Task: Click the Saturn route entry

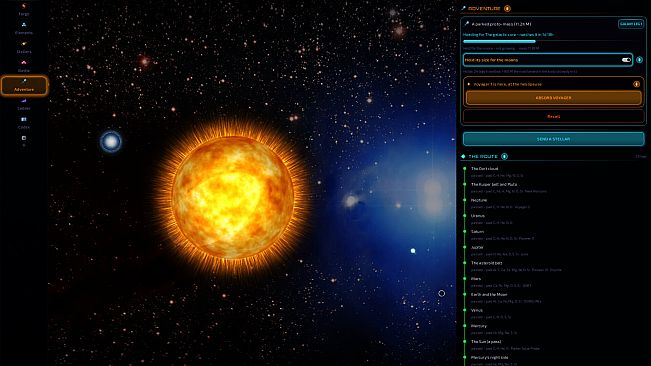Action: [477, 232]
